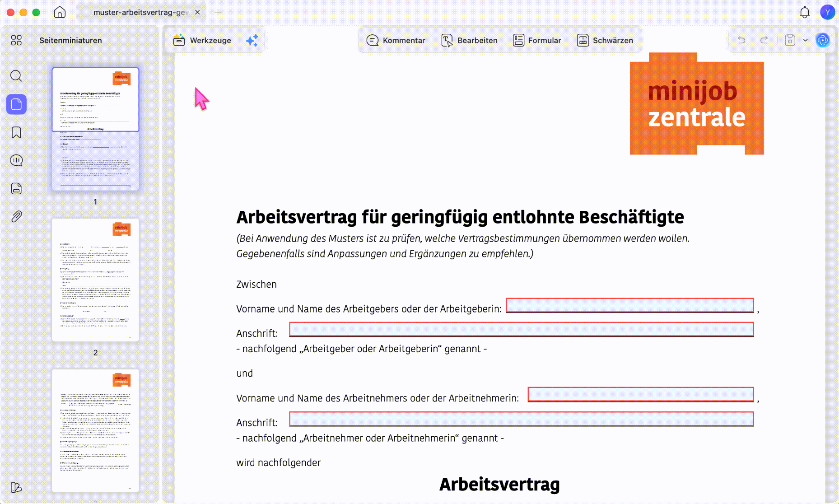The image size is (839, 504).
Task: Open the Werkzeuge tools menu
Action: tap(202, 40)
